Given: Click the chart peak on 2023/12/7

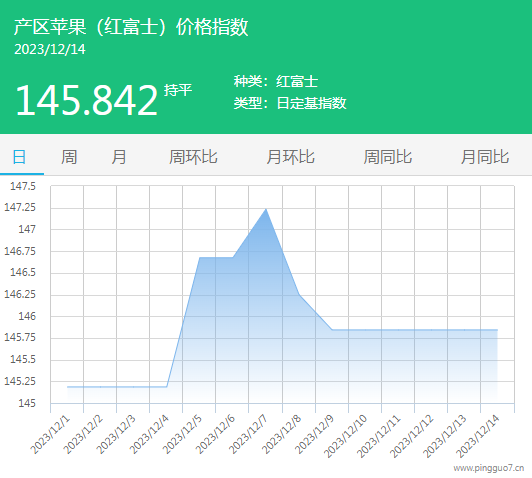Looking at the screenshot, I should coord(266,209).
